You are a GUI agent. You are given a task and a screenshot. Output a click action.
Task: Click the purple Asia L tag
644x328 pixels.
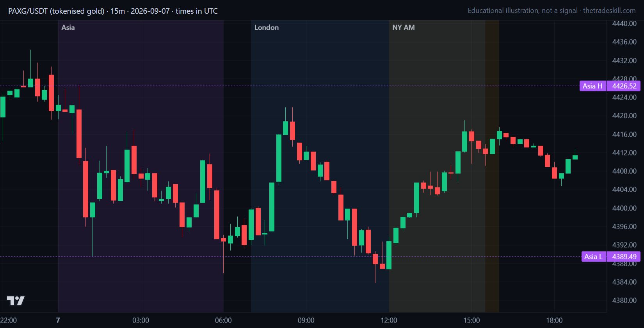coord(594,257)
